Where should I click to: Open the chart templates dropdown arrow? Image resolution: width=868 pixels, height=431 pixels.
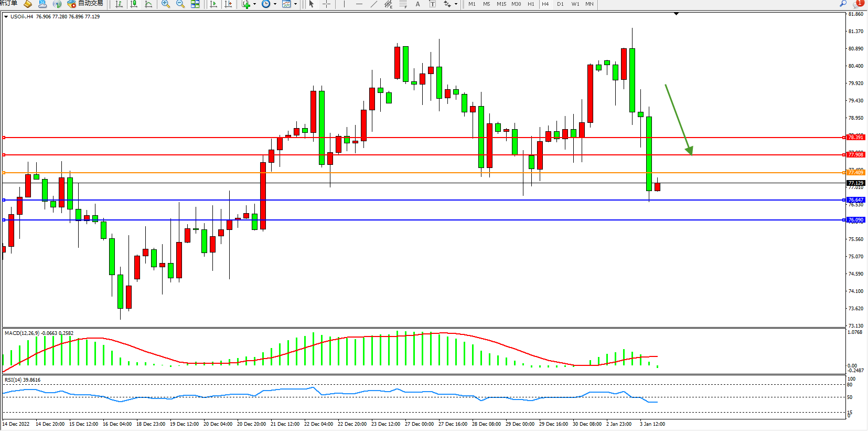[x=295, y=4]
